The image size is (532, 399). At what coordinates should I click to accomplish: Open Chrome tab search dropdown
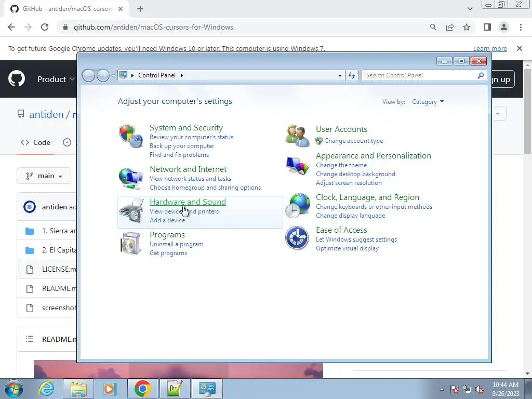[x=470, y=9]
